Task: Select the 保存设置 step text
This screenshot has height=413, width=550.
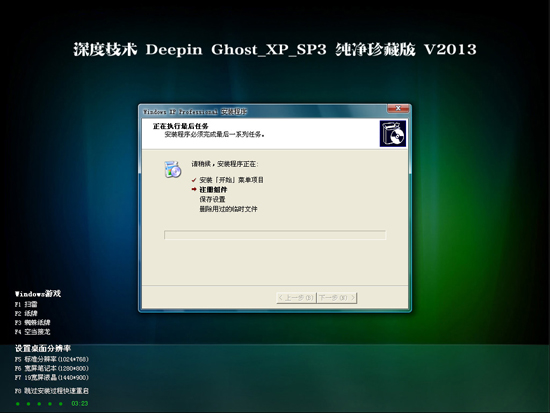Action: point(212,199)
